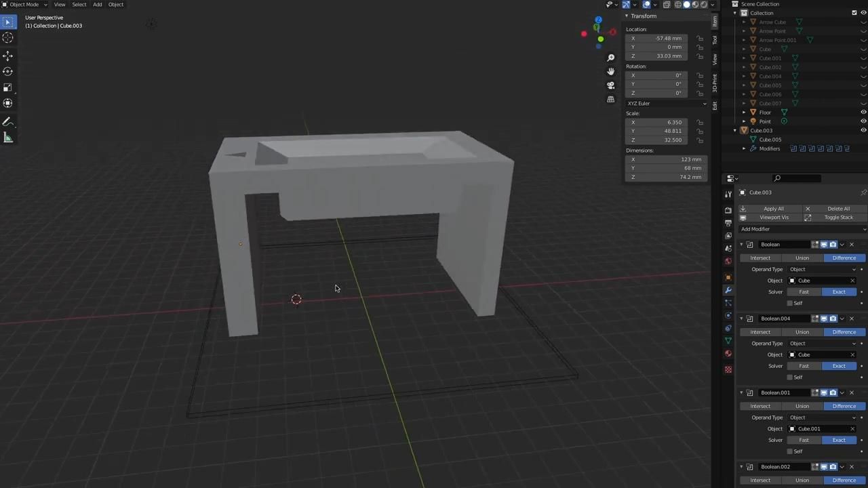Select the Scale tool

[x=8, y=87]
